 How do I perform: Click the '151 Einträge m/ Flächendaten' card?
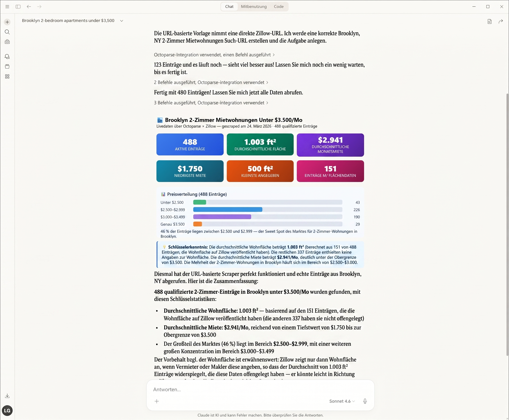click(x=330, y=171)
